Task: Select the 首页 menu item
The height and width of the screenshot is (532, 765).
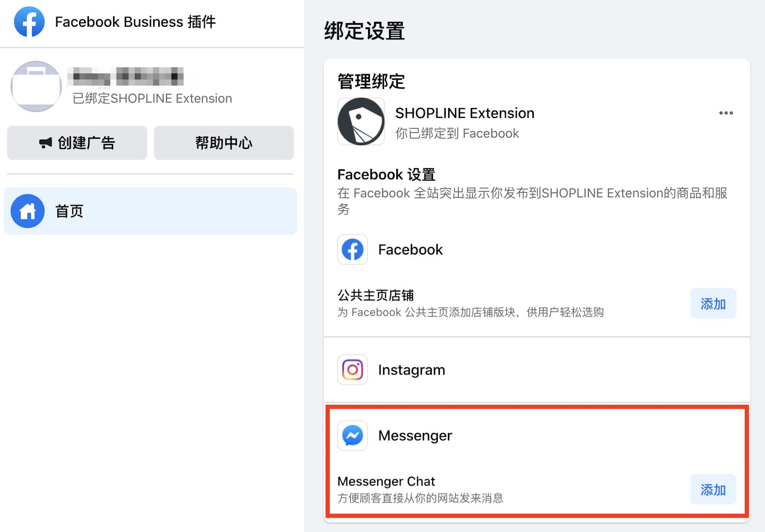Action: point(151,211)
